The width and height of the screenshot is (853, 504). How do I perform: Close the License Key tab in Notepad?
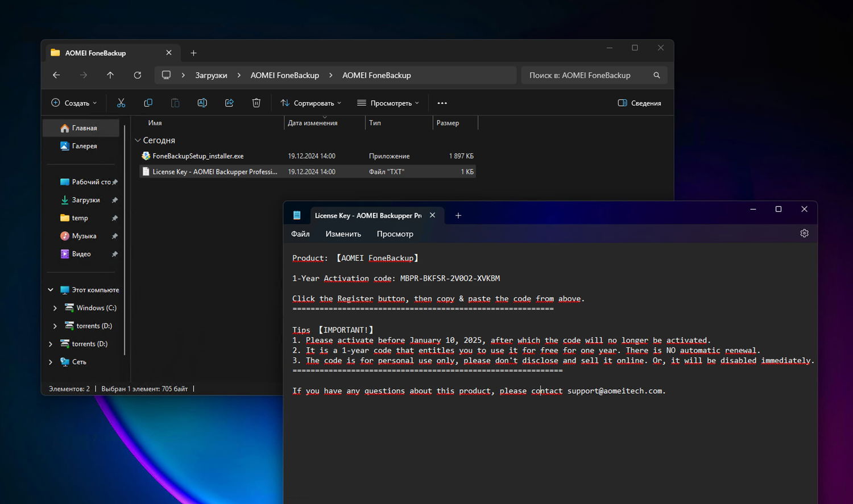(433, 215)
